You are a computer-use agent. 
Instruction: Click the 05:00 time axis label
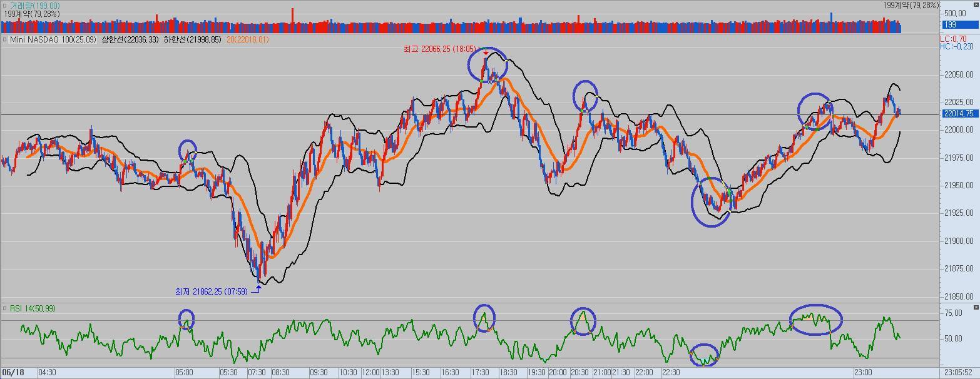[x=184, y=372]
